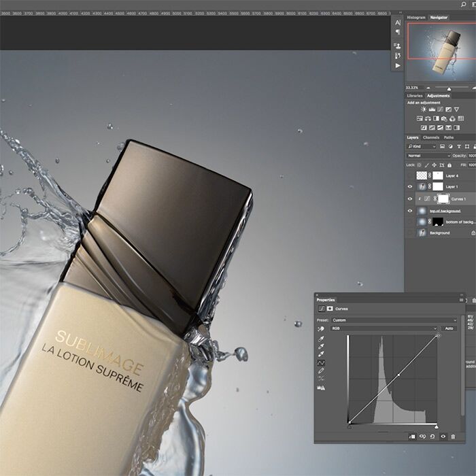The height and width of the screenshot is (476, 476).
Task: Click the Actions panel play icon
Action: pyautogui.click(x=398, y=65)
